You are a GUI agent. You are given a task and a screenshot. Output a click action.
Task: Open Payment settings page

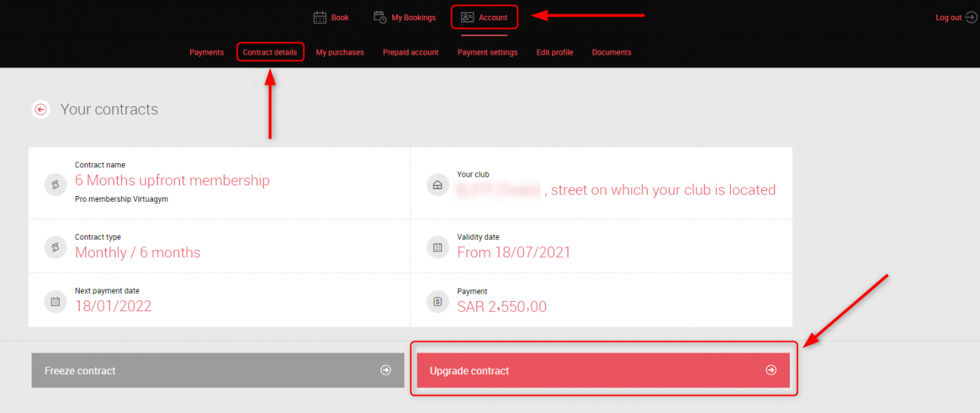click(487, 52)
